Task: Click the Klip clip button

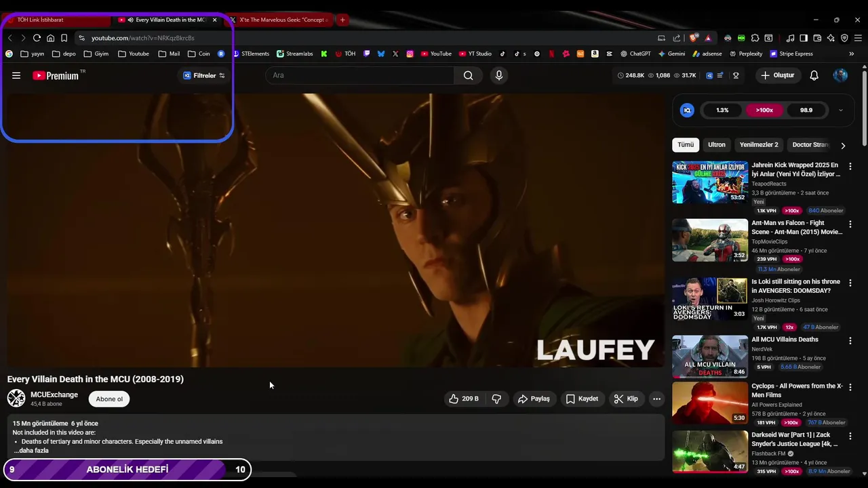Action: point(626,399)
